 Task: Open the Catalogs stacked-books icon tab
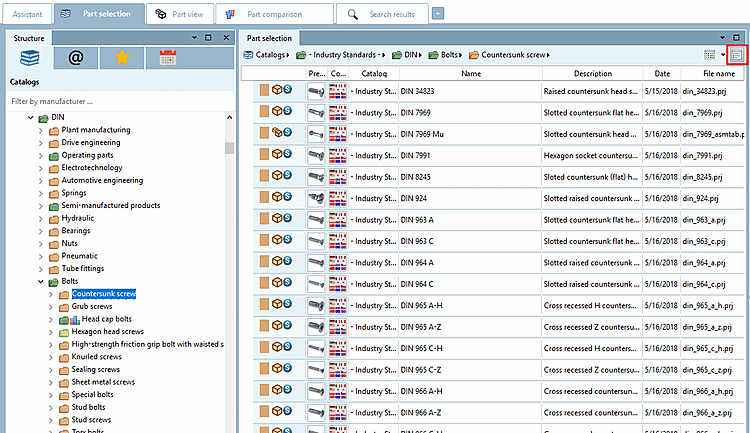30,58
